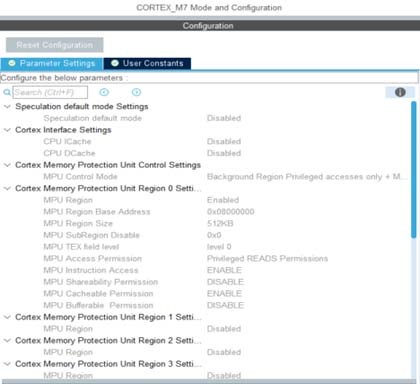Collapse MPU Region 3 Settings group
The height and width of the screenshot is (384, 420).
tap(7, 364)
